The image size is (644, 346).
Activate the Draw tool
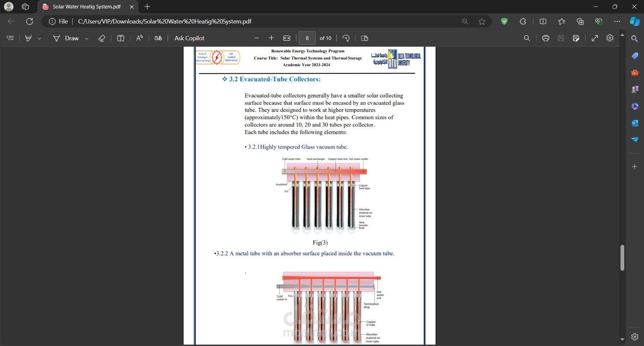click(66, 38)
